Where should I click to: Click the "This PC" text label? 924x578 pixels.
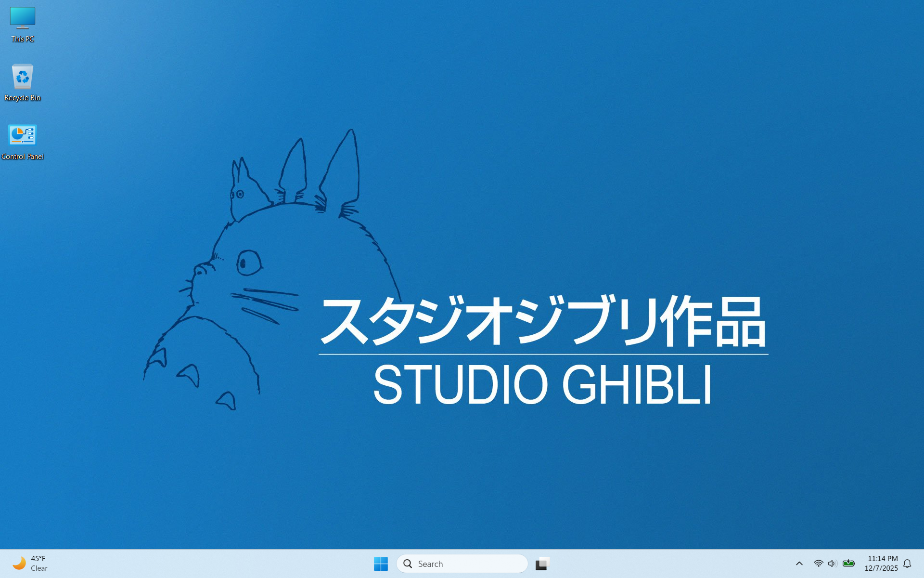(23, 39)
